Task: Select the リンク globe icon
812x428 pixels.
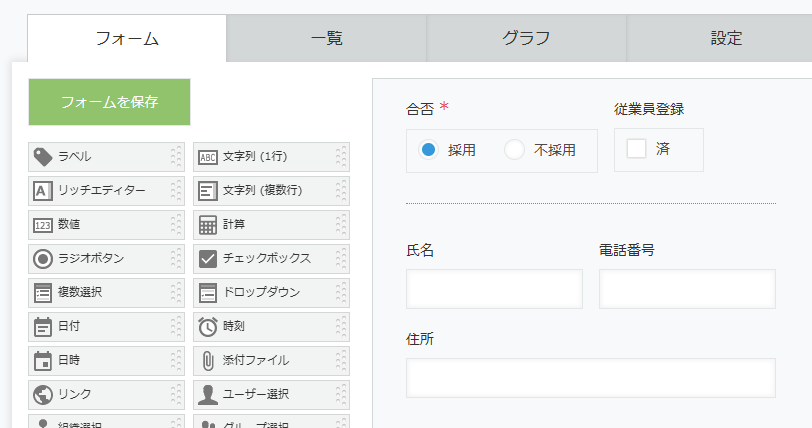Action: [x=43, y=395]
